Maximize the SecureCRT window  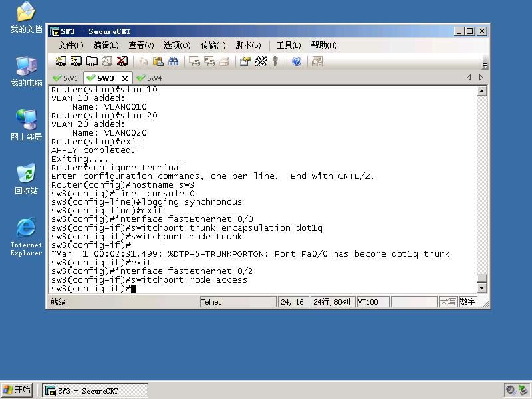pyautogui.click(x=470, y=31)
